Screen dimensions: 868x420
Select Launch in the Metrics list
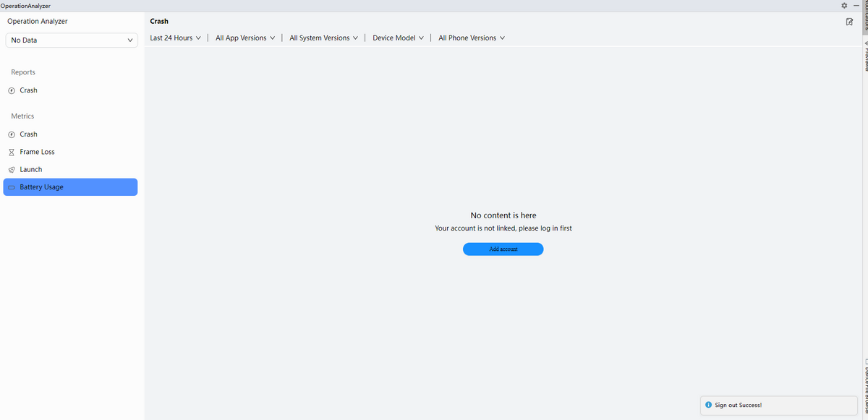coord(31,169)
